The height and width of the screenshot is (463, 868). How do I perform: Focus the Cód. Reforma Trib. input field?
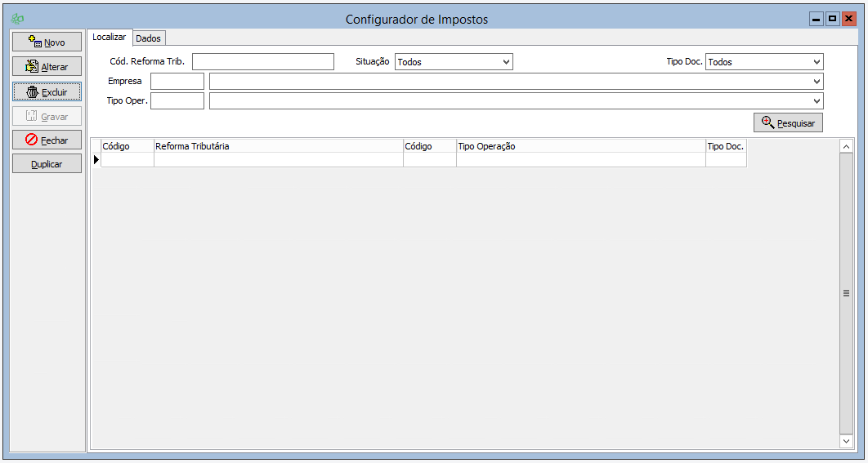[262, 62]
